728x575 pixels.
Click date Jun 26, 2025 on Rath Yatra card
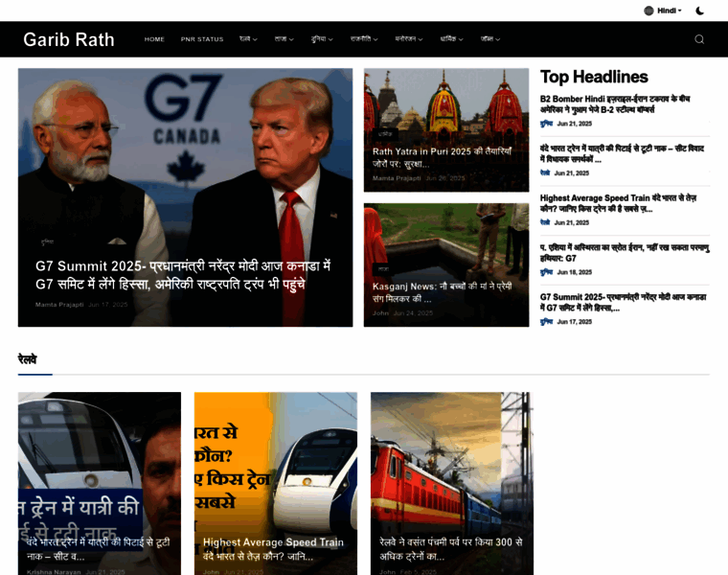(444, 178)
